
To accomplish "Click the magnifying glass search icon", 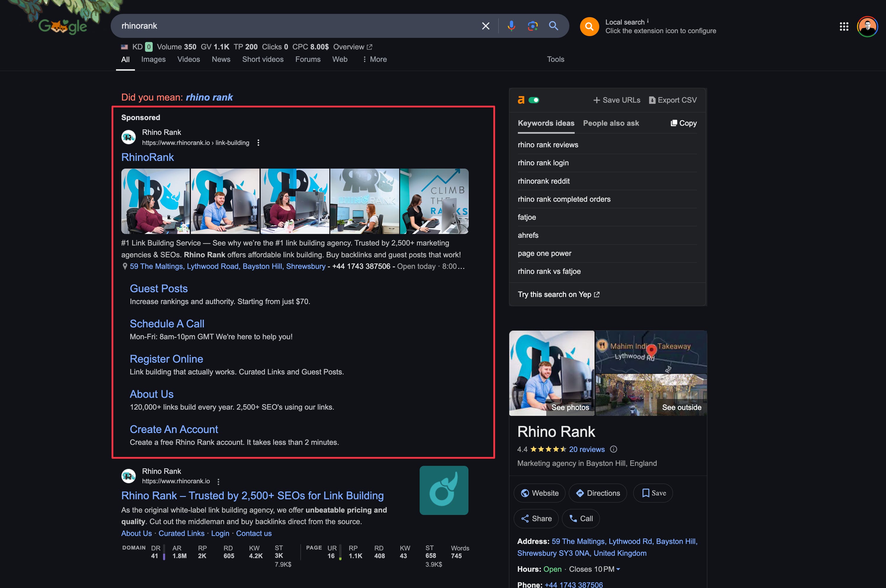I will coord(553,26).
